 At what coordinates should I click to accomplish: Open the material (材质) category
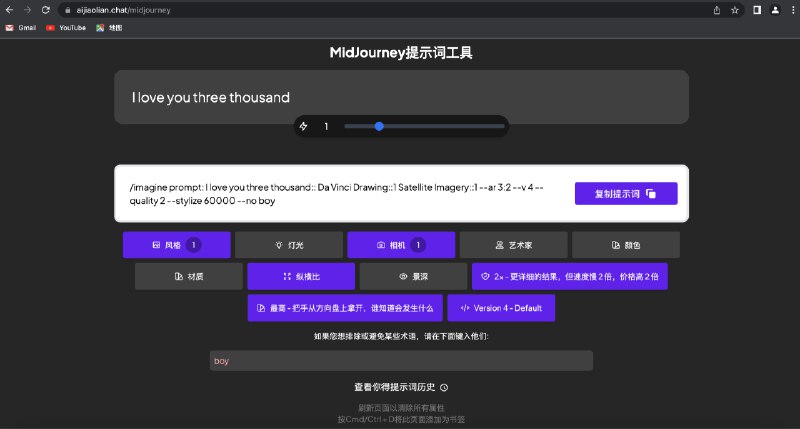[189, 276]
